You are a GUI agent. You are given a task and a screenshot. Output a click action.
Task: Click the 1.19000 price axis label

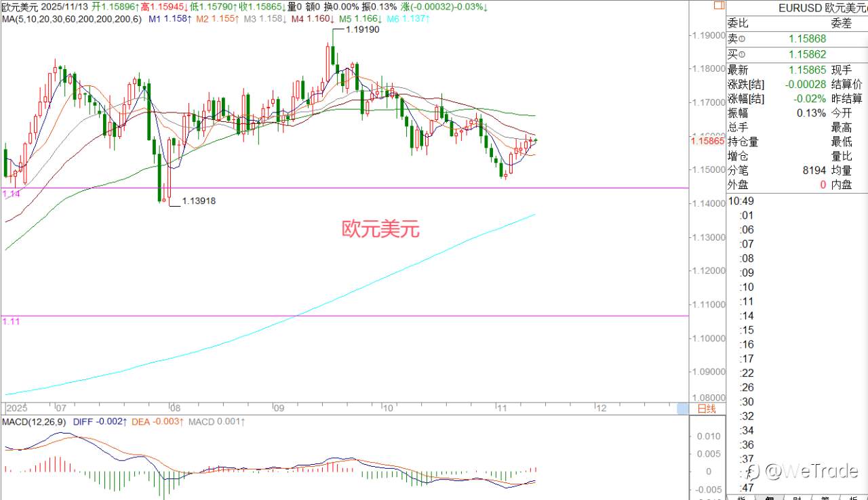(708, 35)
